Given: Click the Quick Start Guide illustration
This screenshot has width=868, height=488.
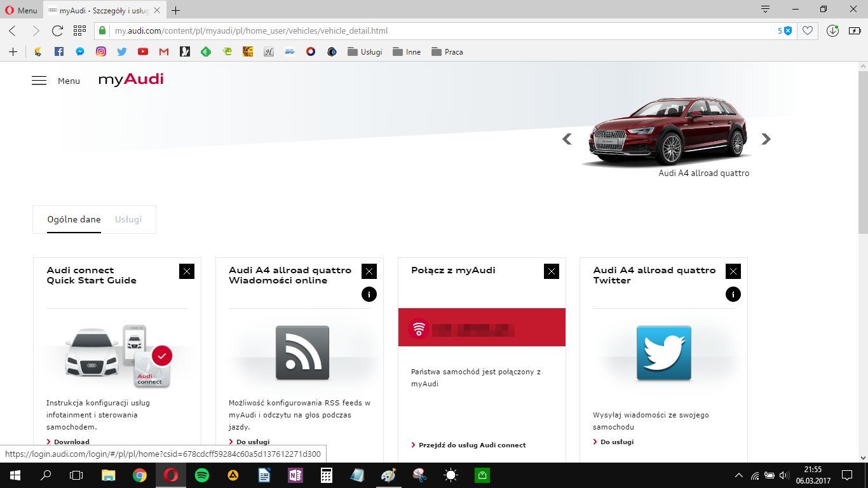Looking at the screenshot, I should point(119,356).
